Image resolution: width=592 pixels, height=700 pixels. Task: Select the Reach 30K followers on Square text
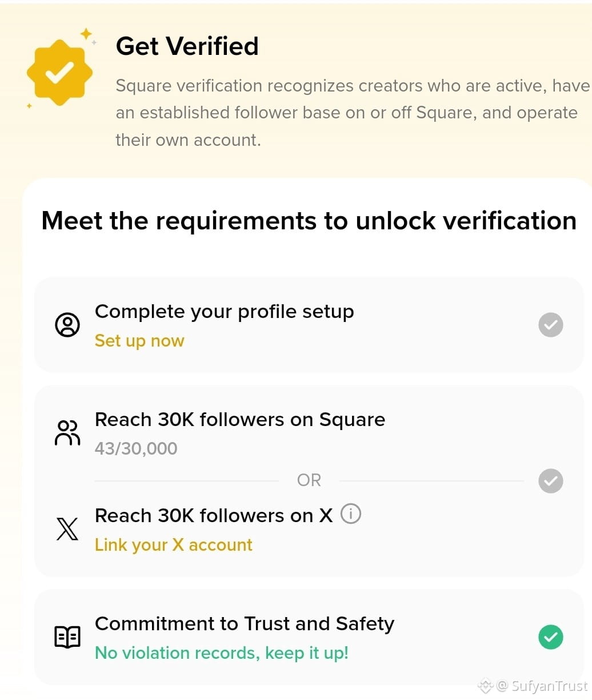pyautogui.click(x=240, y=420)
